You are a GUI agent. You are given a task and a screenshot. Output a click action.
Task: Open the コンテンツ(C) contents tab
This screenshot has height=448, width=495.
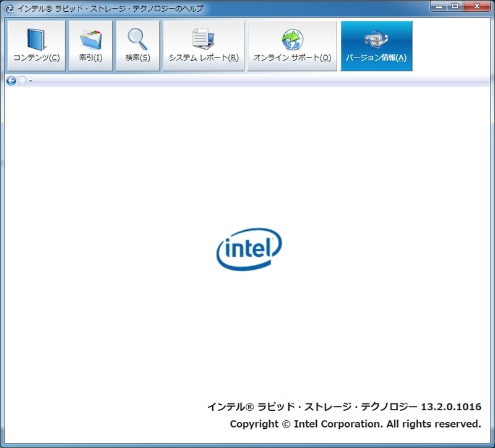[x=37, y=46]
